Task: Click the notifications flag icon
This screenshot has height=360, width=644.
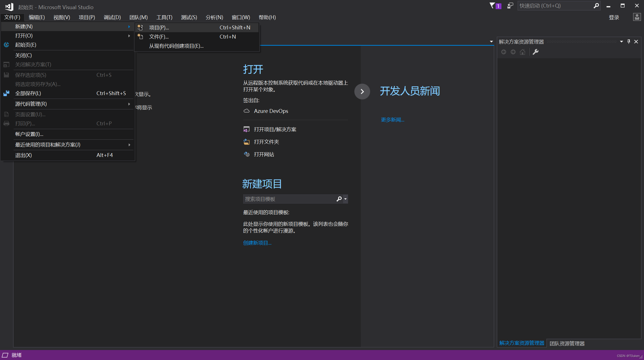Action: (x=493, y=6)
